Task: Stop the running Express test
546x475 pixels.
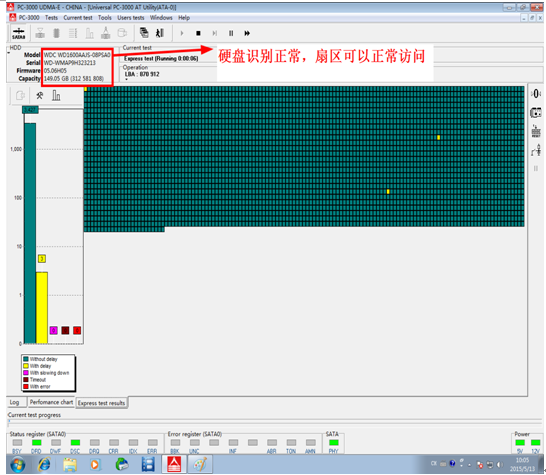Action: [198, 33]
